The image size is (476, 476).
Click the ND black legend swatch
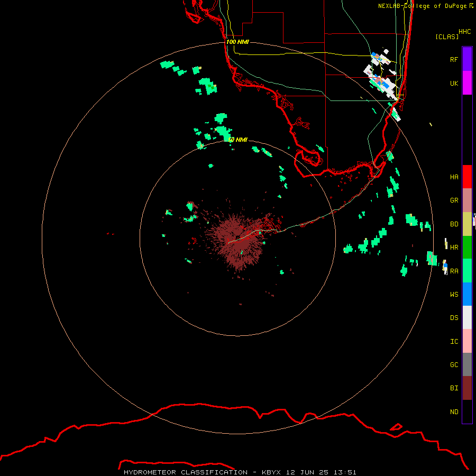click(467, 411)
